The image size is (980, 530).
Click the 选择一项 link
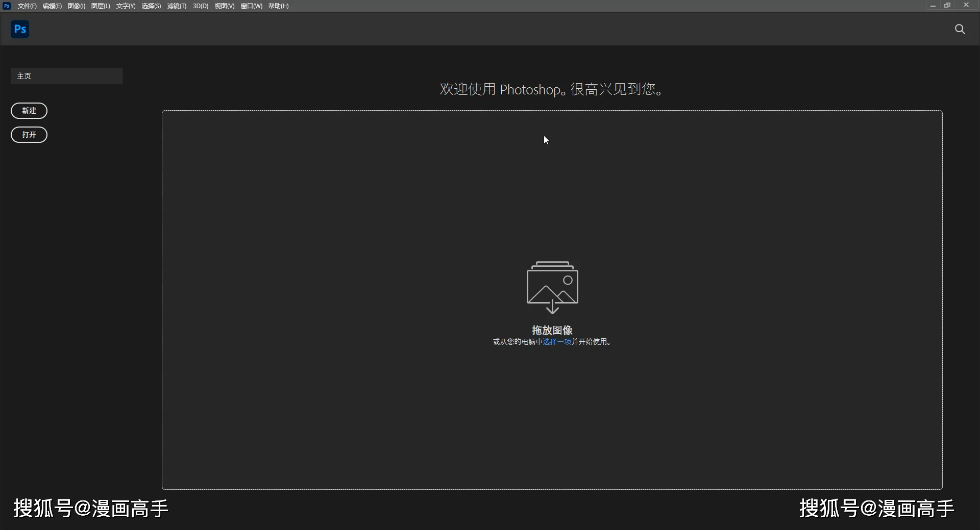coord(557,342)
